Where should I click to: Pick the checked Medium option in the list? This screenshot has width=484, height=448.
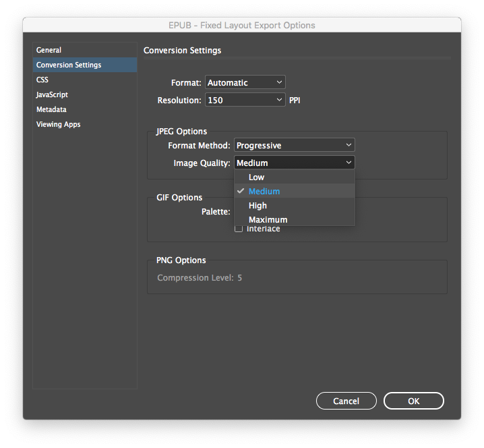click(x=264, y=192)
